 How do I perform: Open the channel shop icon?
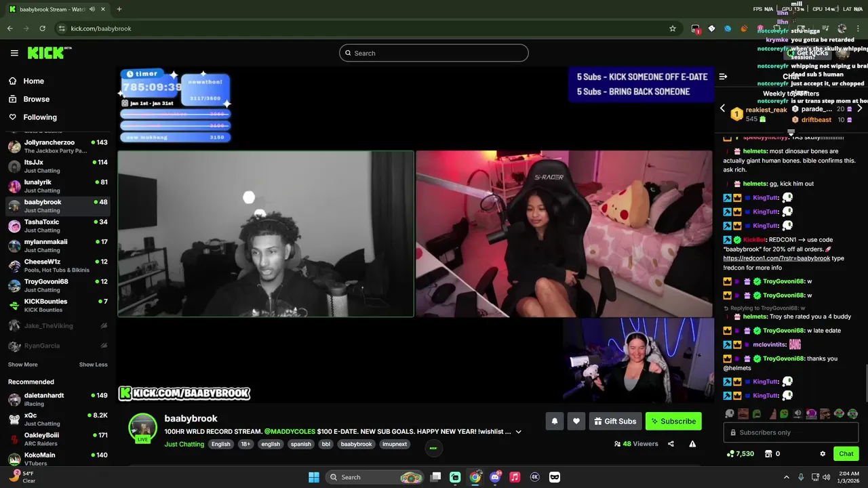pos(768,453)
